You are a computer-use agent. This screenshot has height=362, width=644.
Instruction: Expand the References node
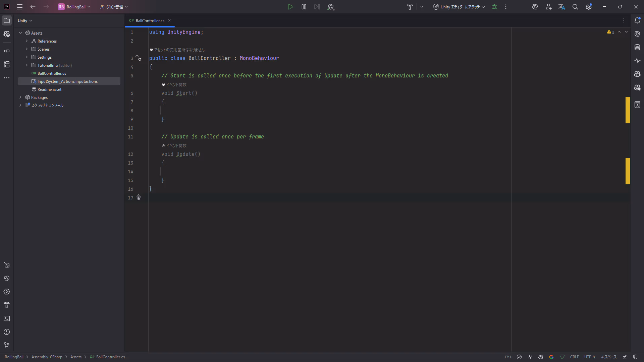click(27, 41)
